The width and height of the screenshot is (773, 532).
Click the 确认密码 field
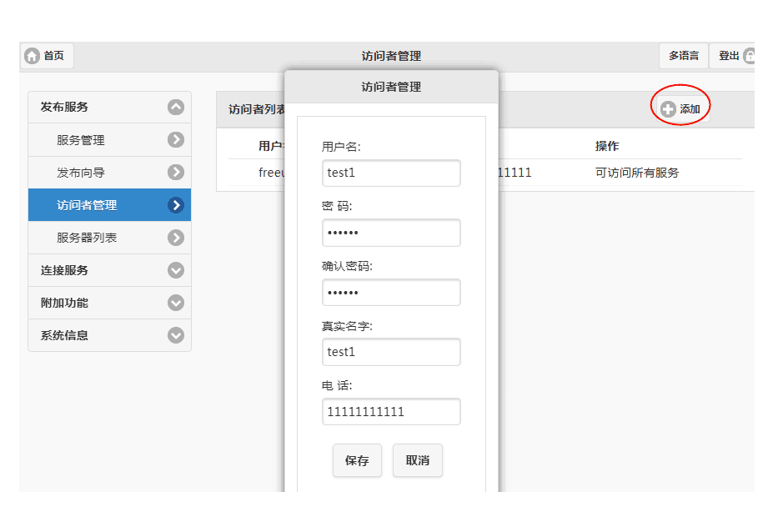click(x=390, y=293)
